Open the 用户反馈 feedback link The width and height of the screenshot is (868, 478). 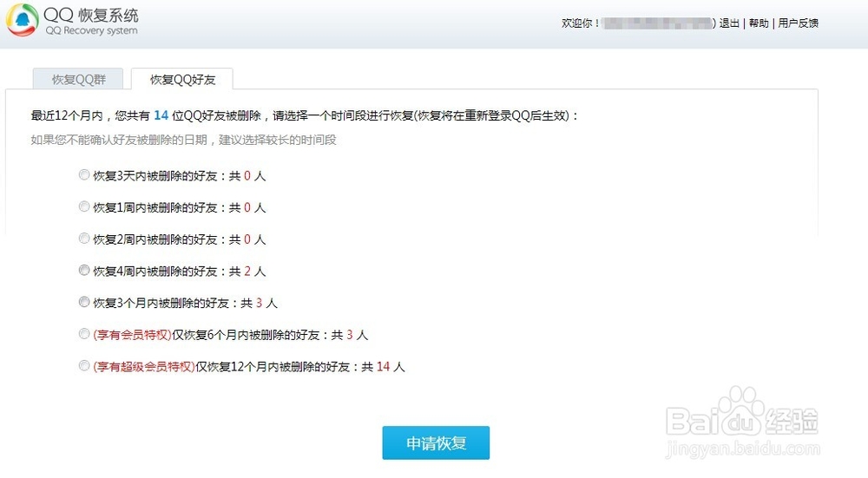tap(799, 23)
